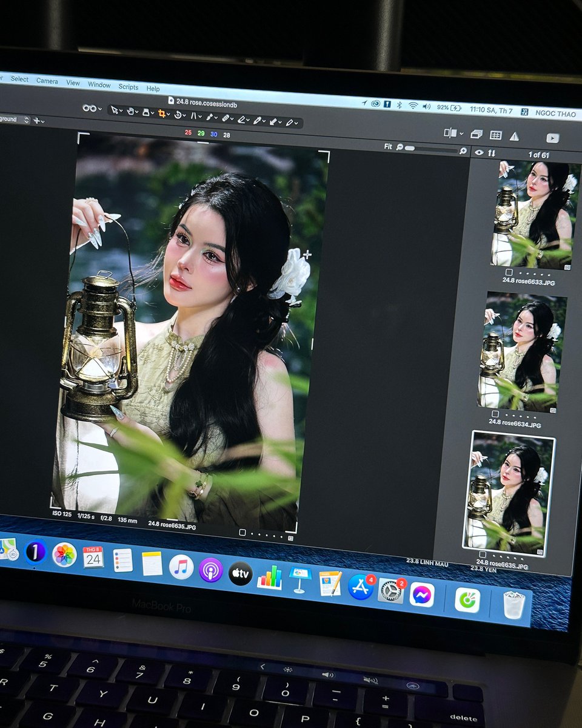Image resolution: width=582 pixels, height=728 pixels.
Task: Open the View menu
Action: [73, 83]
